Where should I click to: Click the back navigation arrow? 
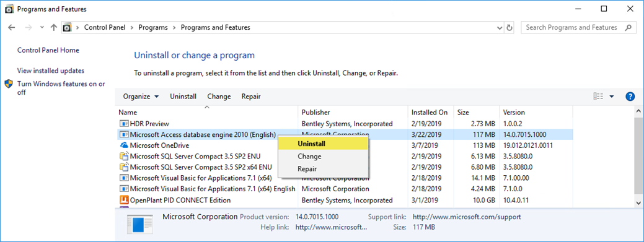(12, 27)
